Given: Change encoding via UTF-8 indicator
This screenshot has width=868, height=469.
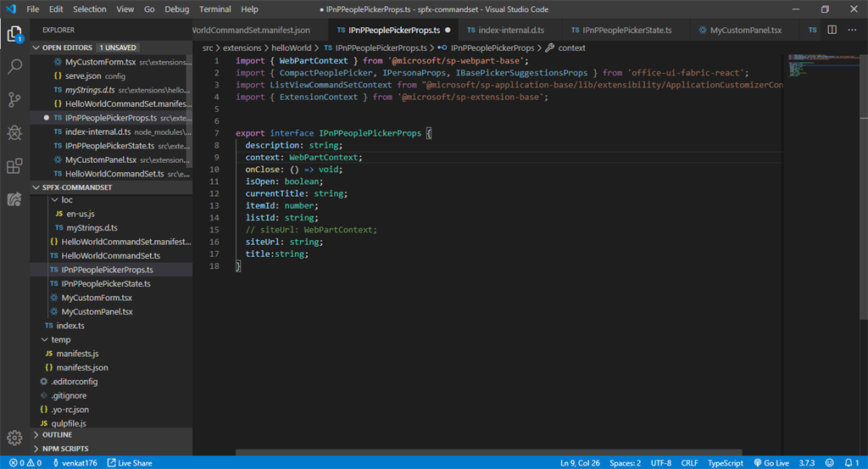Looking at the screenshot, I should [x=661, y=463].
